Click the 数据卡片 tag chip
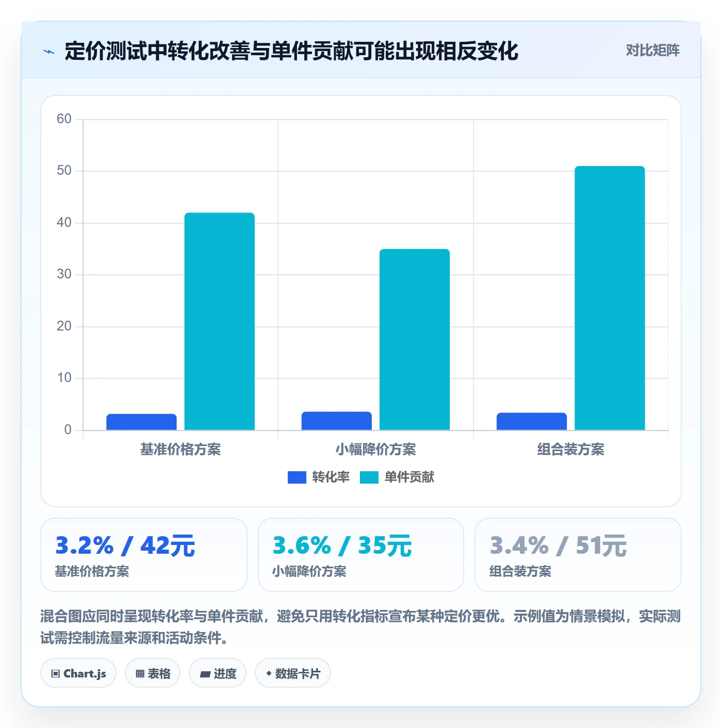 (293, 673)
